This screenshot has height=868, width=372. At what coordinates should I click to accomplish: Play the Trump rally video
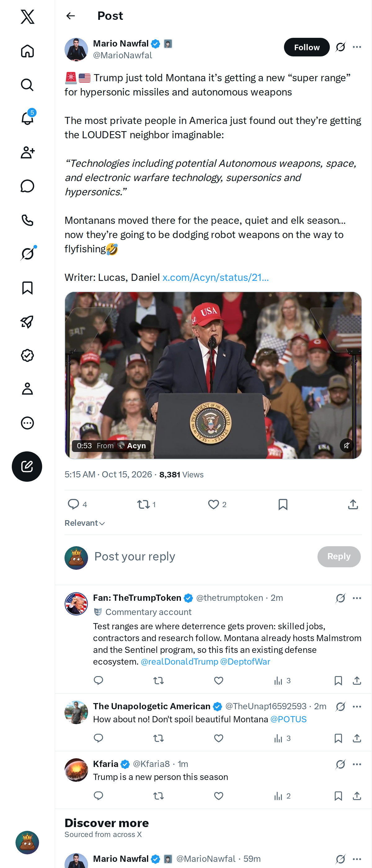[x=213, y=375]
